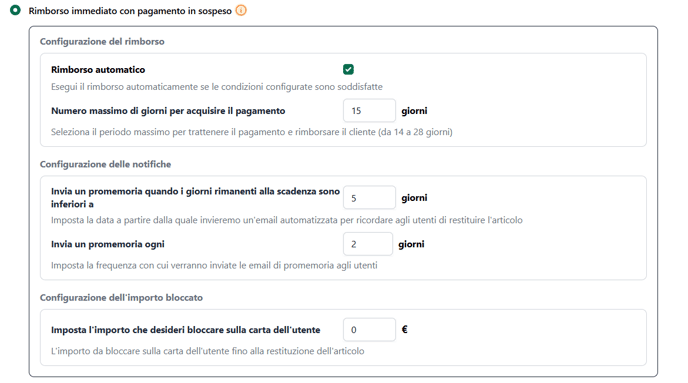This screenshot has height=383, width=688.
Task: Click 'giorni' unit beside the 15 field
Action: 414,111
